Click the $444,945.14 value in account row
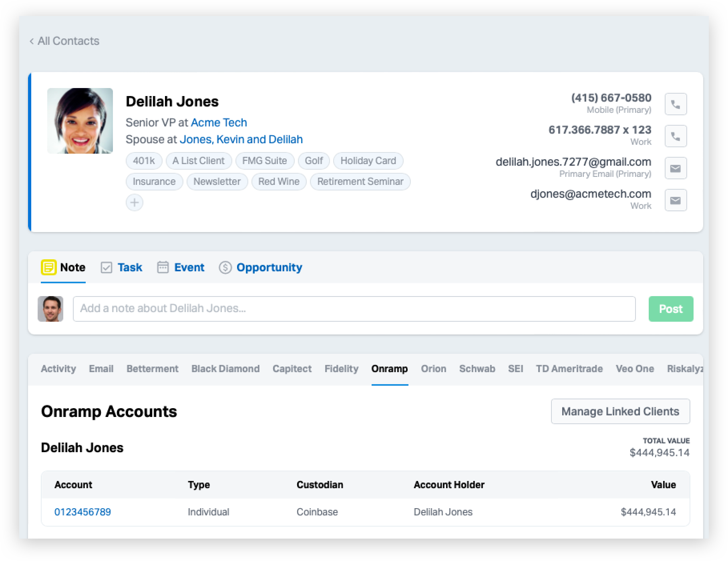 648,512
